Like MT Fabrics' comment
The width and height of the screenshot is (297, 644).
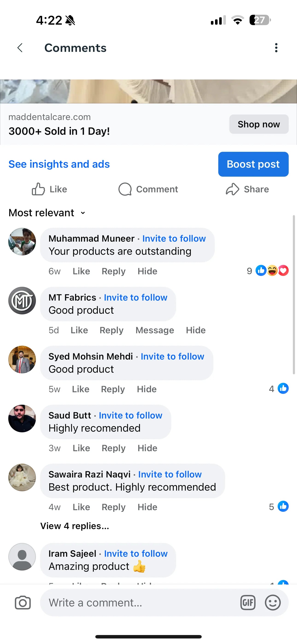(x=79, y=330)
